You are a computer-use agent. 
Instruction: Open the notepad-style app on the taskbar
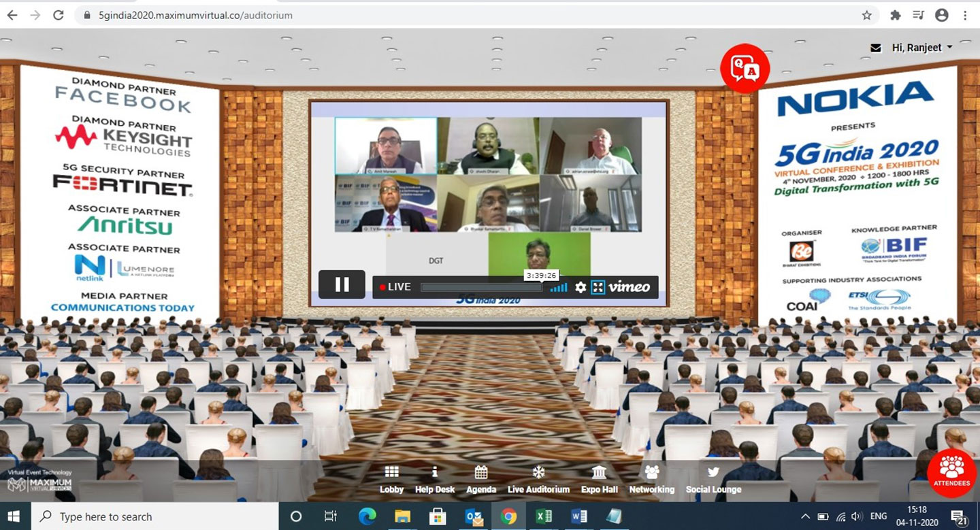pos(614,516)
